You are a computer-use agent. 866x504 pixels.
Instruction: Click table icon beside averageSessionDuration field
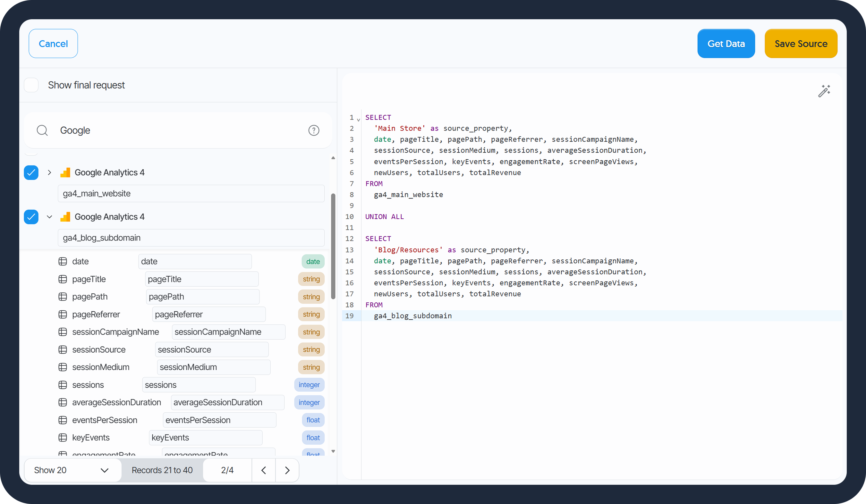pos(63,402)
